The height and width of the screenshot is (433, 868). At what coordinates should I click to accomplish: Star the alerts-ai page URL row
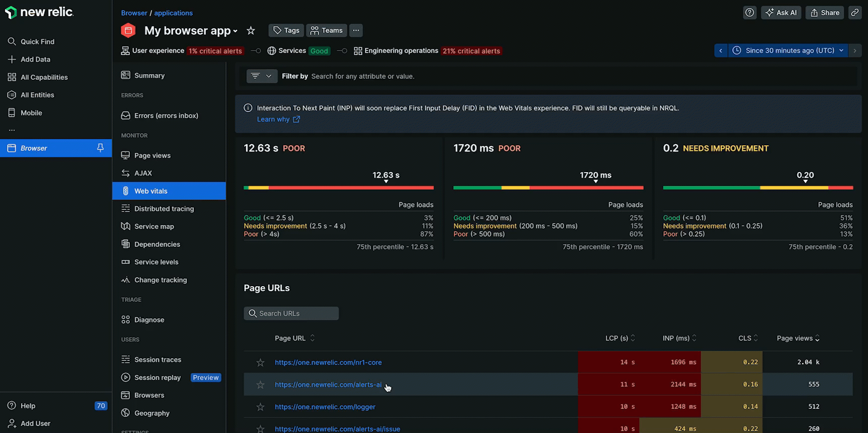[260, 385]
